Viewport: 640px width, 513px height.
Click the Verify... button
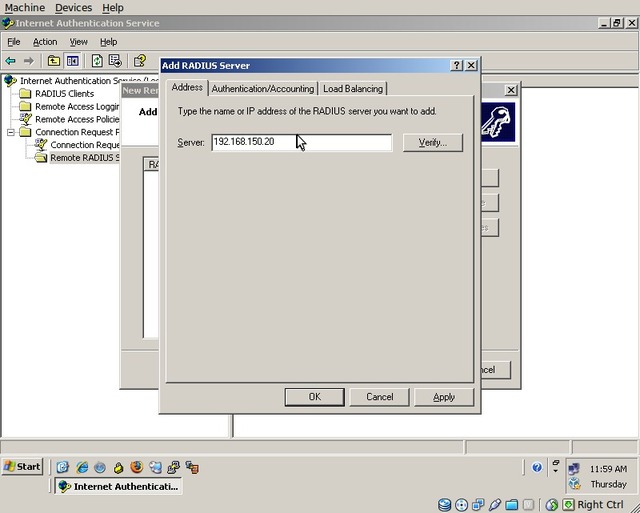[432, 143]
